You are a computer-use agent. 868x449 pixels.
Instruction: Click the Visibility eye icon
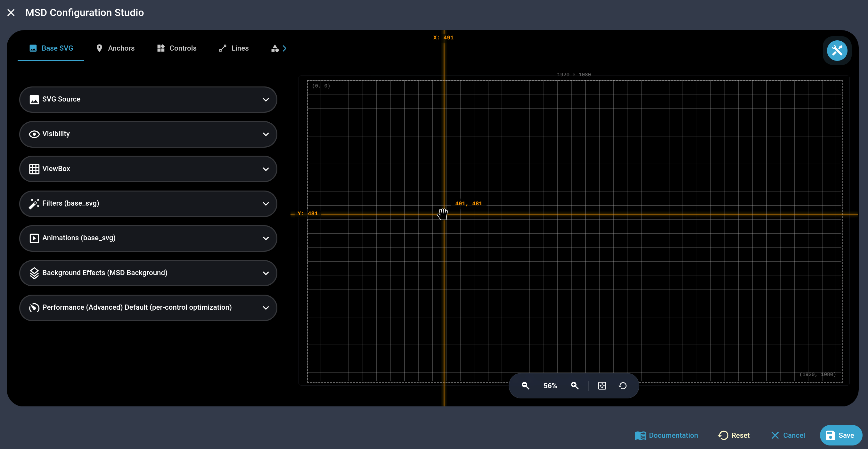(34, 134)
